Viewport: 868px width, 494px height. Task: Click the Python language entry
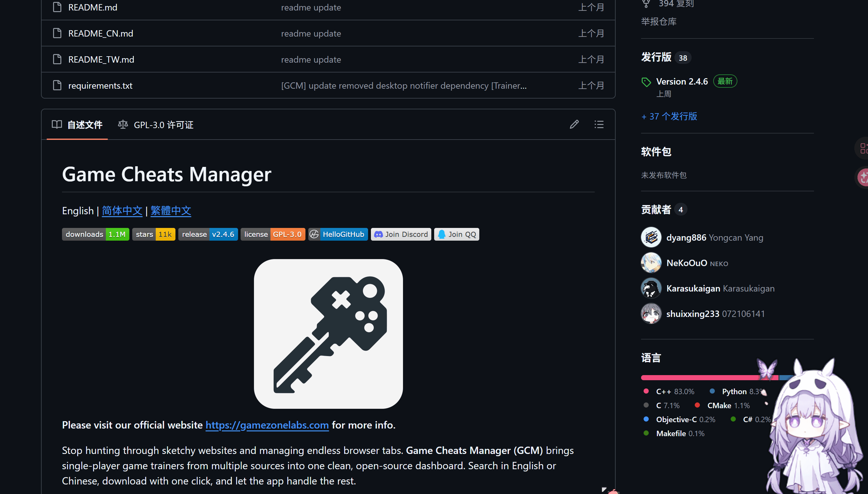coord(736,392)
